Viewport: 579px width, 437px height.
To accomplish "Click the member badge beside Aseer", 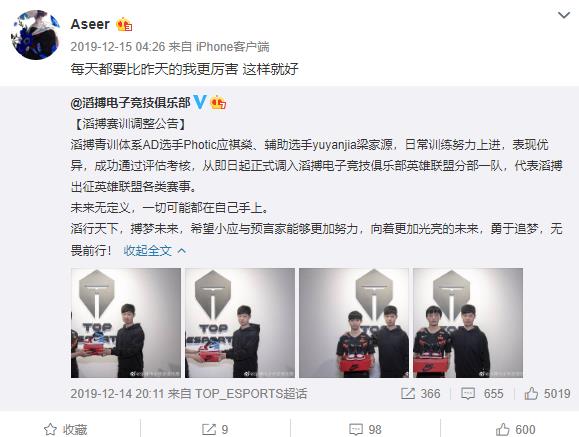I will (124, 25).
